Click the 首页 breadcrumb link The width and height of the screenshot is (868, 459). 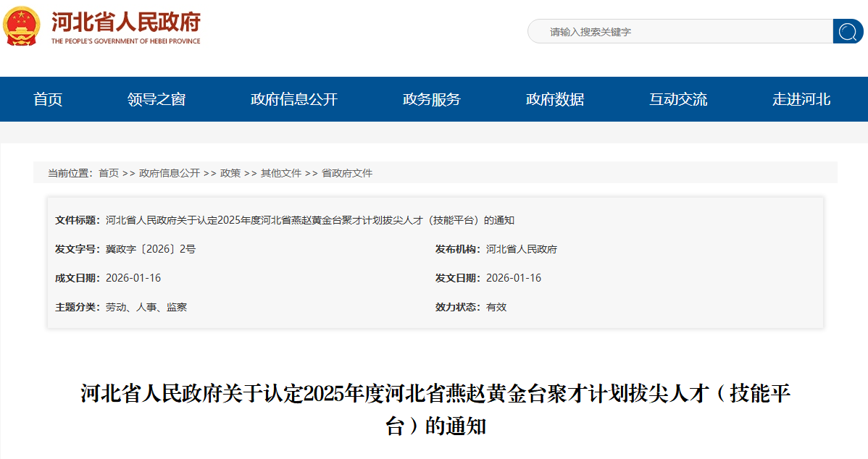[x=109, y=173]
